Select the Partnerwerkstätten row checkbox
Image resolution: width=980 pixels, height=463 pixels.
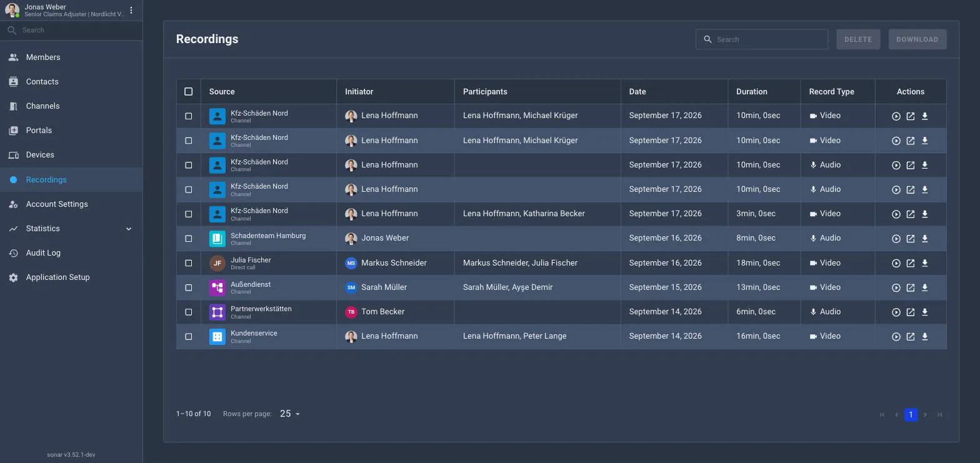click(189, 312)
